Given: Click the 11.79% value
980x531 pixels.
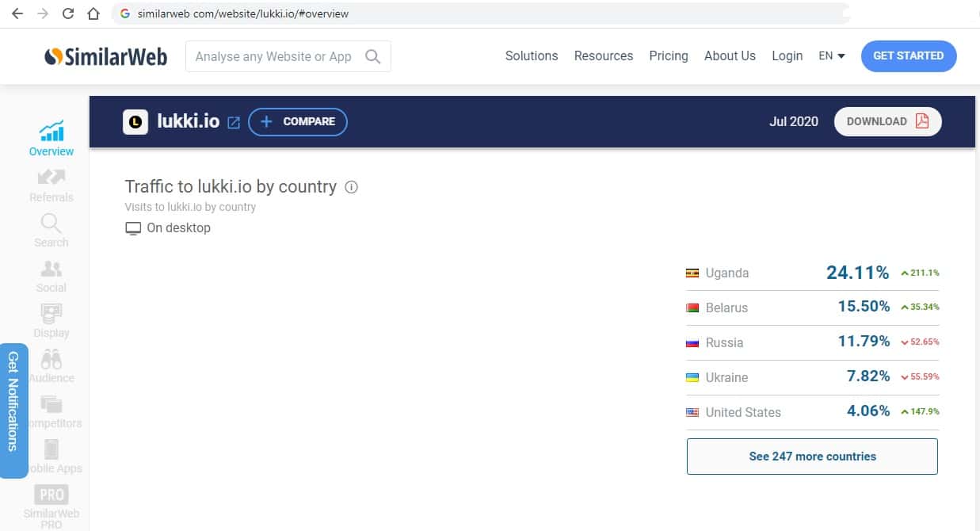Looking at the screenshot, I should point(864,342).
